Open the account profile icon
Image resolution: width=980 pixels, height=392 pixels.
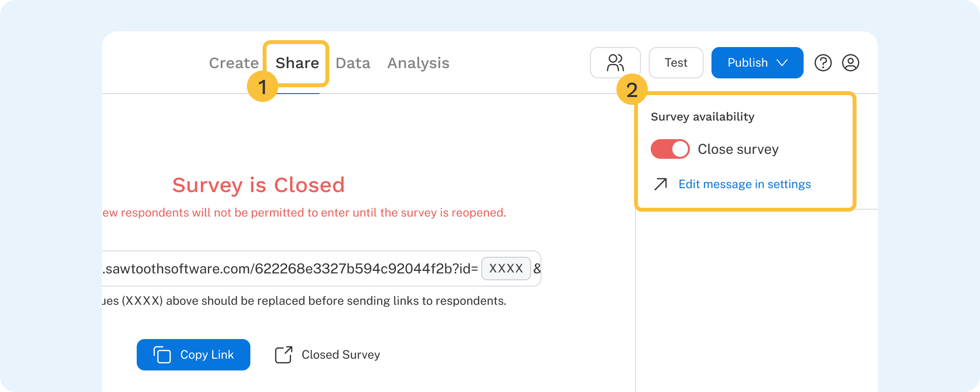point(851,63)
